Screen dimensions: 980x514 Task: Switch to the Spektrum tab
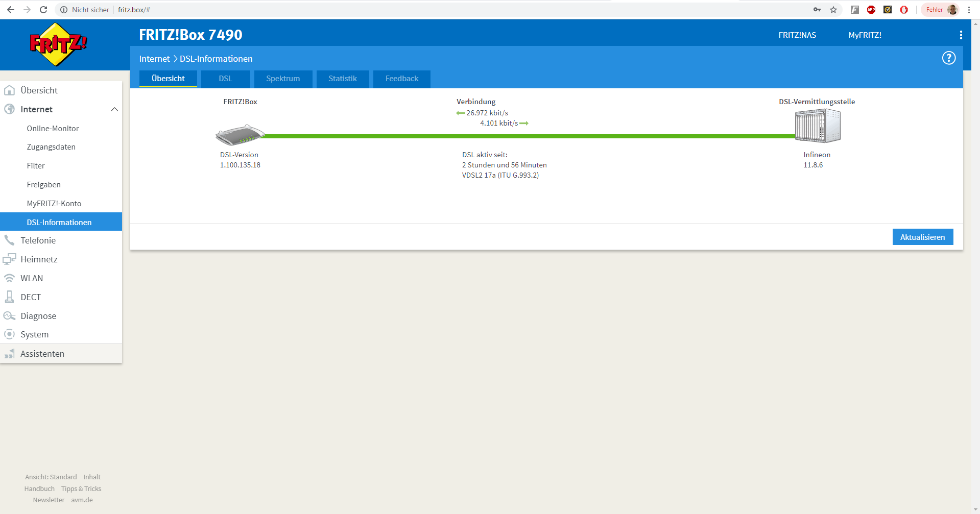pos(283,79)
